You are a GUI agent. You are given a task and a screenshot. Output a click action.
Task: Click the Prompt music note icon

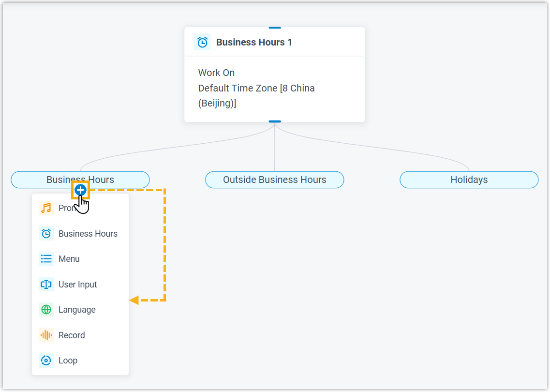46,208
